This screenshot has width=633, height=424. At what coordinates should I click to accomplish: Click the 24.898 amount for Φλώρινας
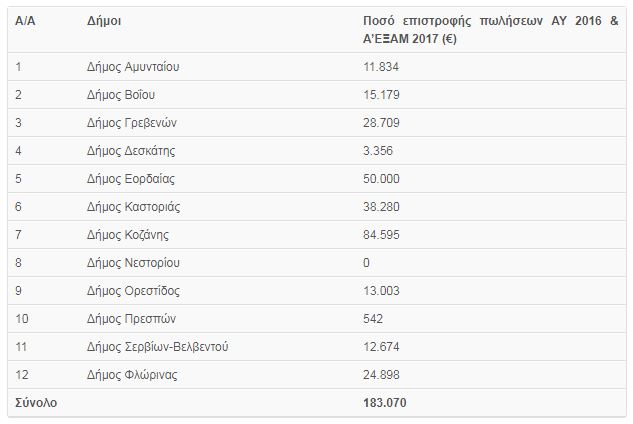[381, 375]
